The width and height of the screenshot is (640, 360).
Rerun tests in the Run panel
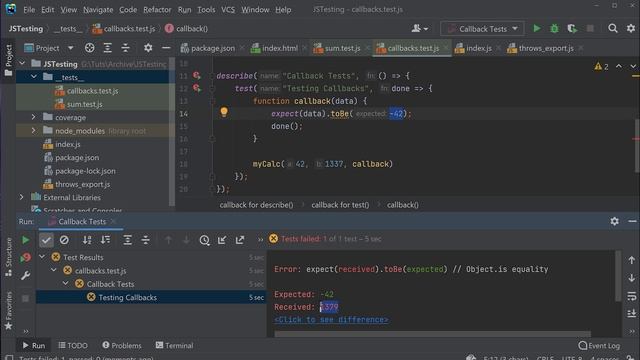point(25,240)
